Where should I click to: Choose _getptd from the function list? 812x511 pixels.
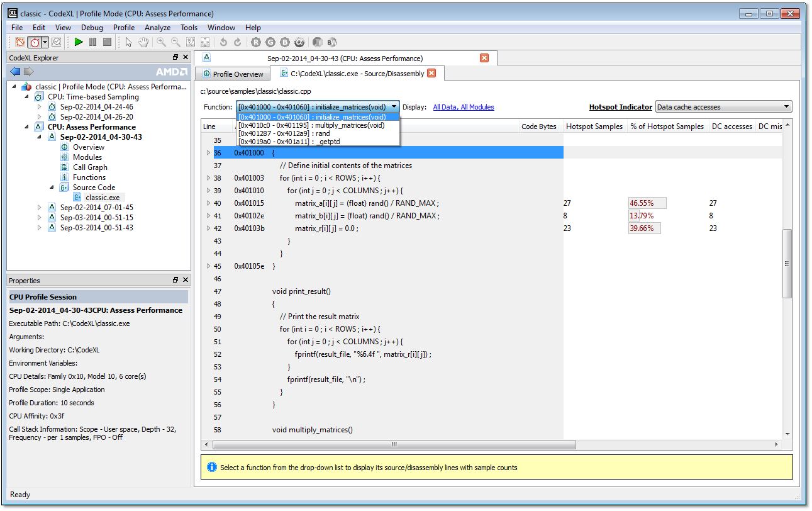tap(318, 141)
